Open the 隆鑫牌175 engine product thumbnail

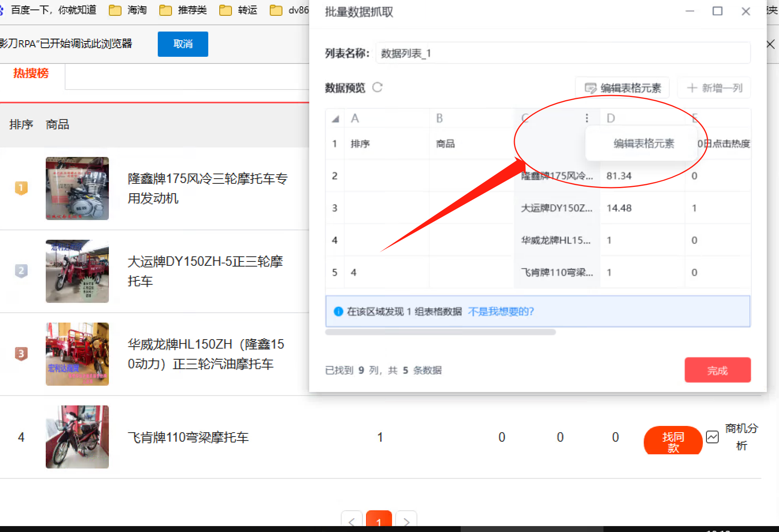click(x=77, y=189)
